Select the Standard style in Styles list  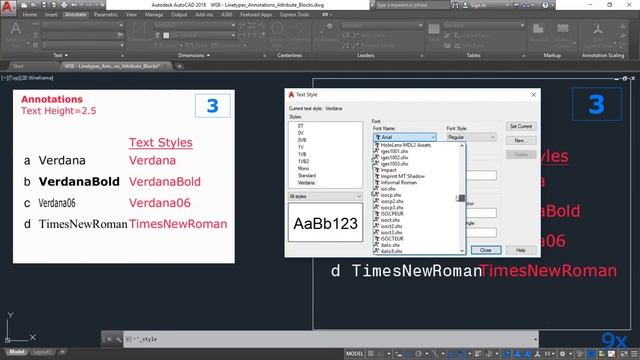pyautogui.click(x=307, y=176)
